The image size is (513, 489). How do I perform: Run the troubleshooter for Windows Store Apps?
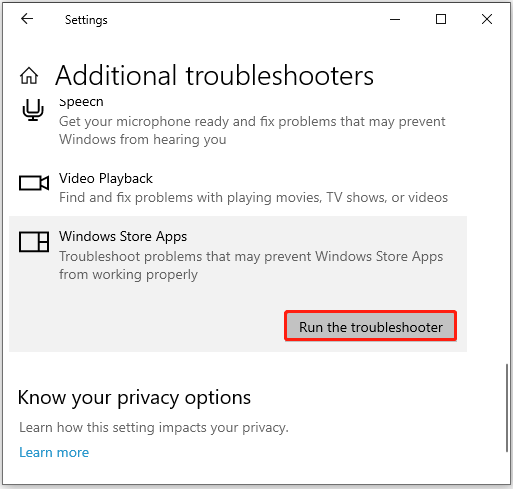click(x=370, y=326)
